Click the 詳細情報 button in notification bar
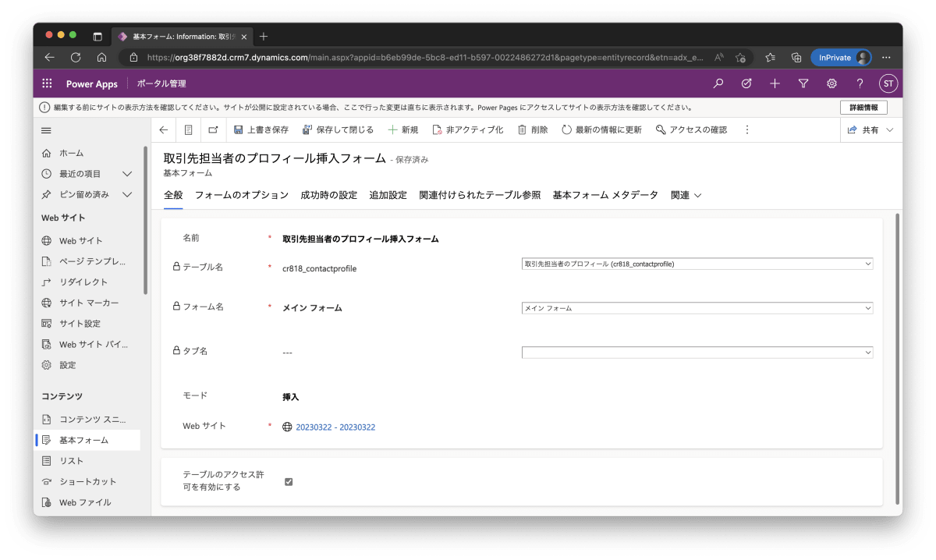 [x=863, y=108]
